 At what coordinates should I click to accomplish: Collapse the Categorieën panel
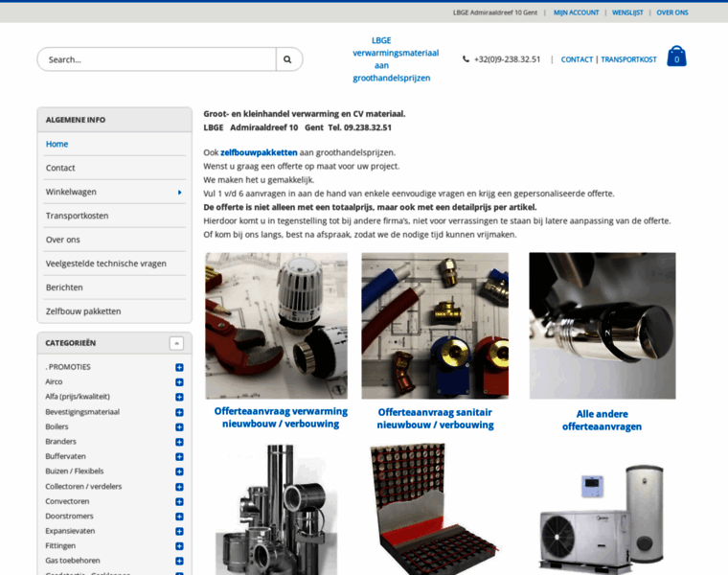pos(176,343)
